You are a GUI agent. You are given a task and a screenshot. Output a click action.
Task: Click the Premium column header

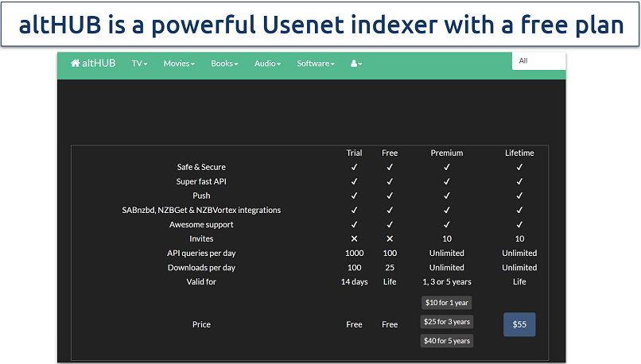447,153
